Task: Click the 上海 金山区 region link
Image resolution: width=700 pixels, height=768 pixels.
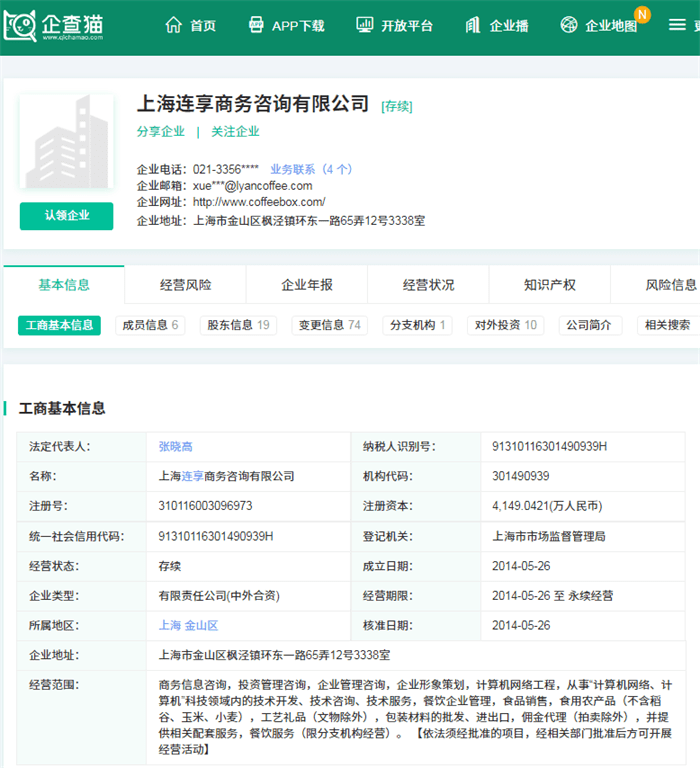Action: click(x=188, y=625)
